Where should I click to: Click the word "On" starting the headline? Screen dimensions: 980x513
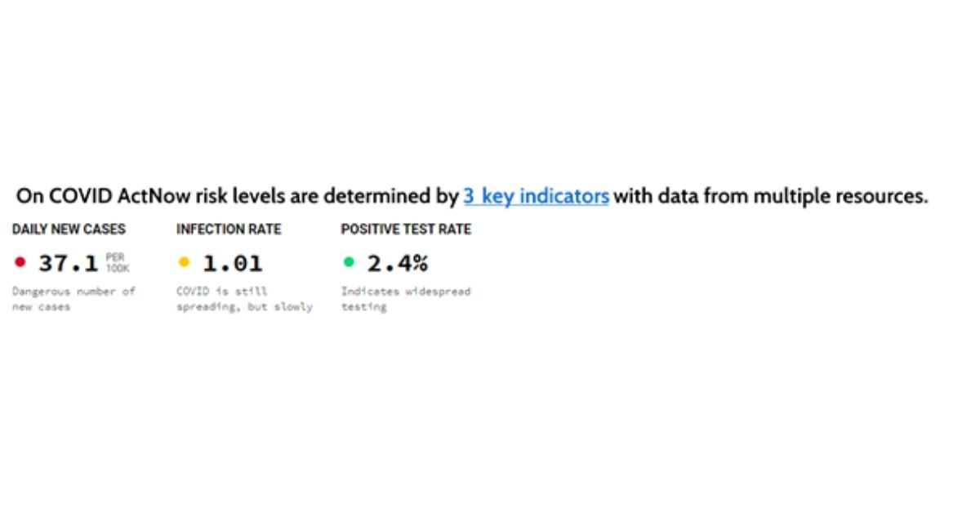coord(30,197)
